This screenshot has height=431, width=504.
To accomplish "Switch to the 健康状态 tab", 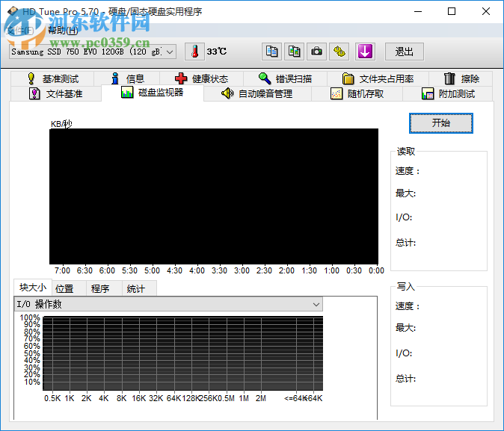I will point(202,78).
